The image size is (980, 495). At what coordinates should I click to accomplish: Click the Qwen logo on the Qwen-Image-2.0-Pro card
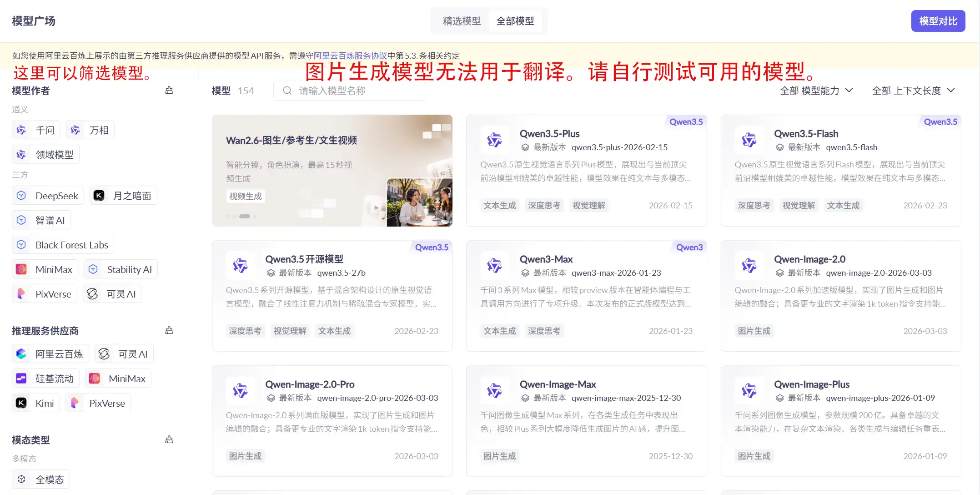(240, 390)
